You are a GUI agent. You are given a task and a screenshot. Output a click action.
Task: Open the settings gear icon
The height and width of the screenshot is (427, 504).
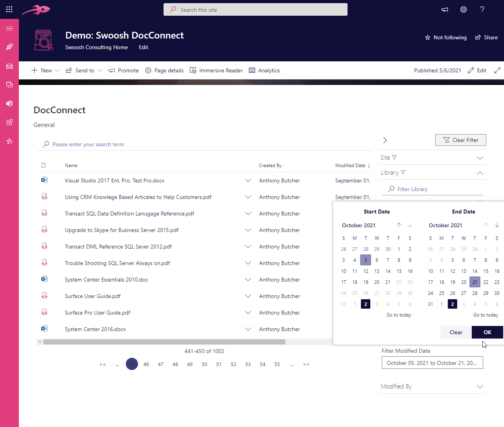464,9
